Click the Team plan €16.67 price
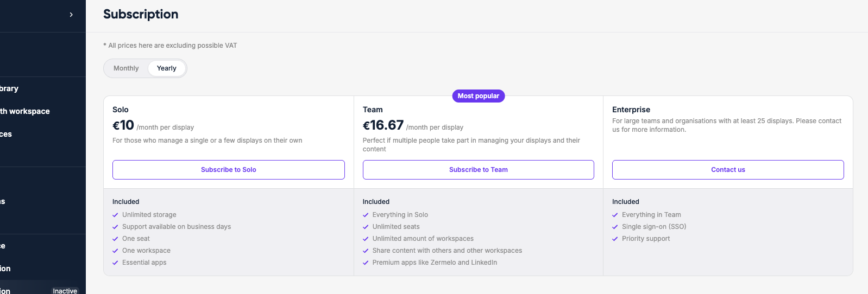Viewport: 868px width, 294px height. [x=383, y=125]
